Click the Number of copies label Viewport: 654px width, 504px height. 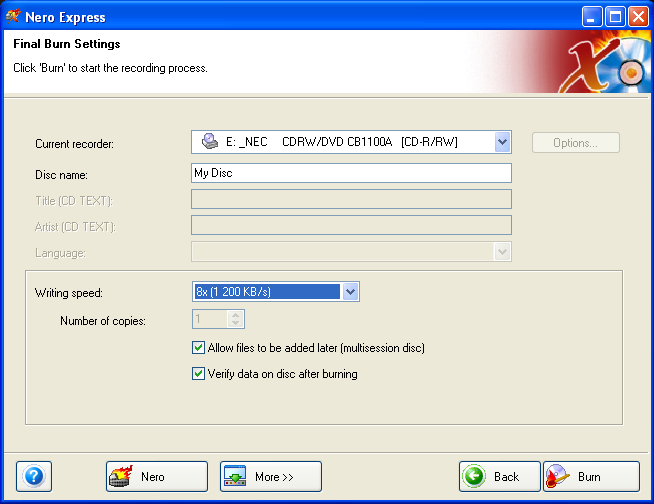coord(103,321)
